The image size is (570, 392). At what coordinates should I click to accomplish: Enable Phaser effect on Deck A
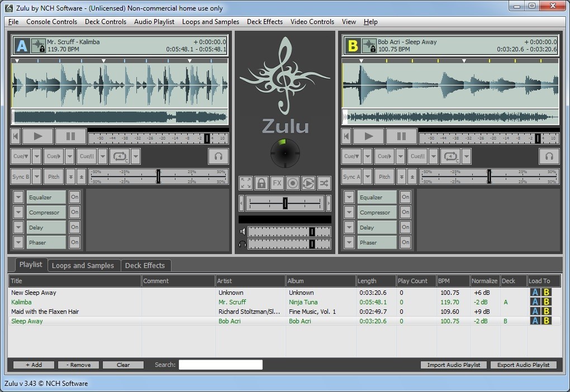pos(74,242)
